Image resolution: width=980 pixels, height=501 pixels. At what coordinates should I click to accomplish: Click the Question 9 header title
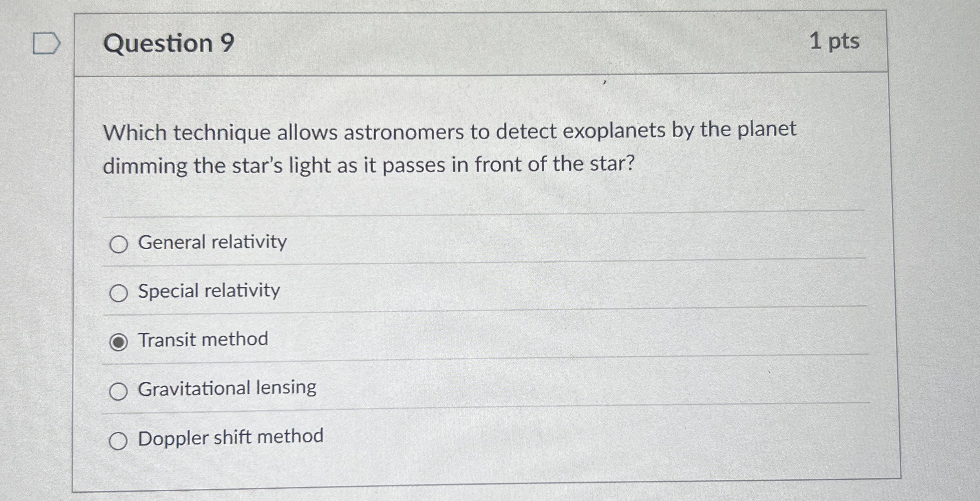pos(168,42)
